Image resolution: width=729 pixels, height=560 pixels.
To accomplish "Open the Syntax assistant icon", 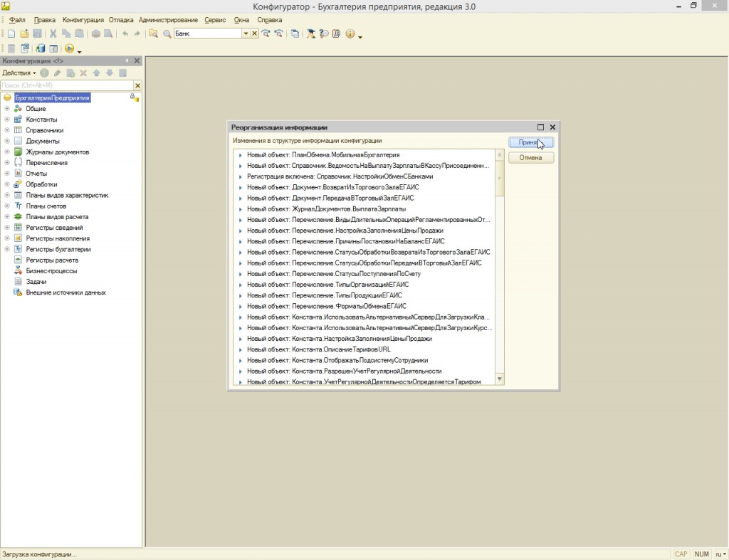I will pos(310,33).
